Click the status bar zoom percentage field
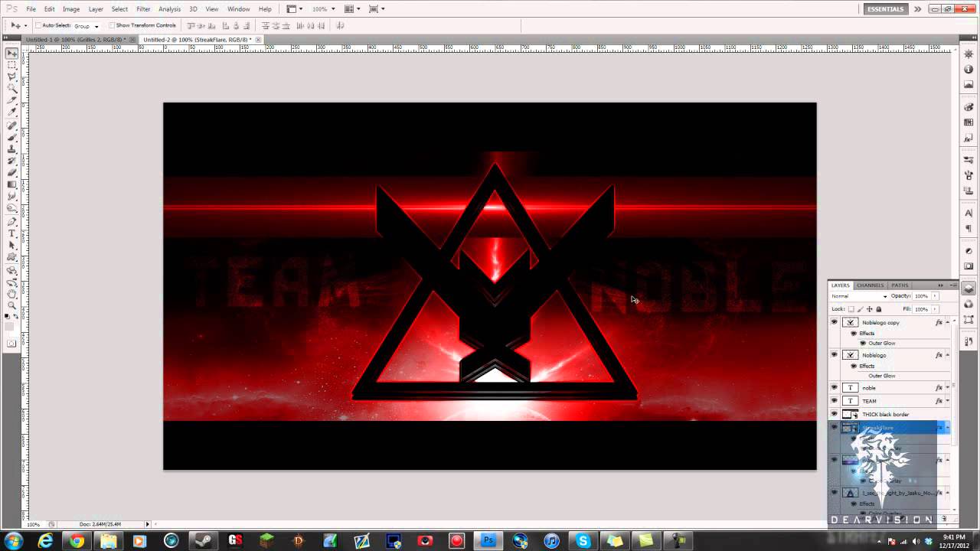This screenshot has height=551, width=980. pos(34,524)
